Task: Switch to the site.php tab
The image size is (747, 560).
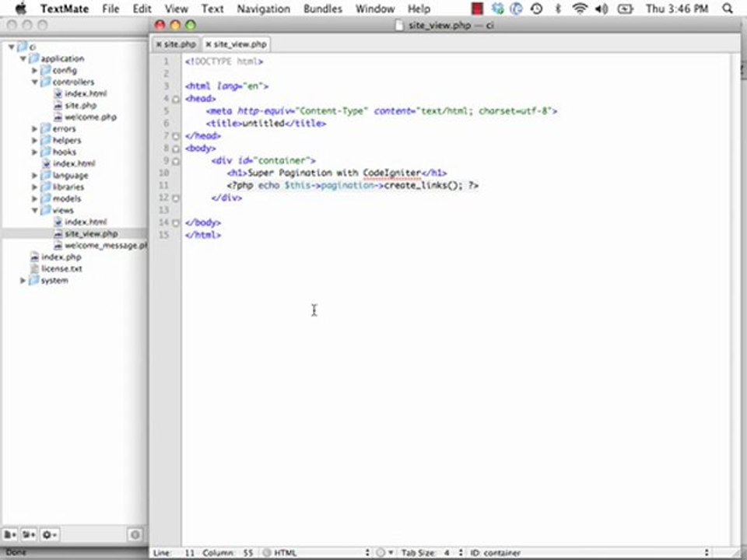Action: pyautogui.click(x=177, y=44)
